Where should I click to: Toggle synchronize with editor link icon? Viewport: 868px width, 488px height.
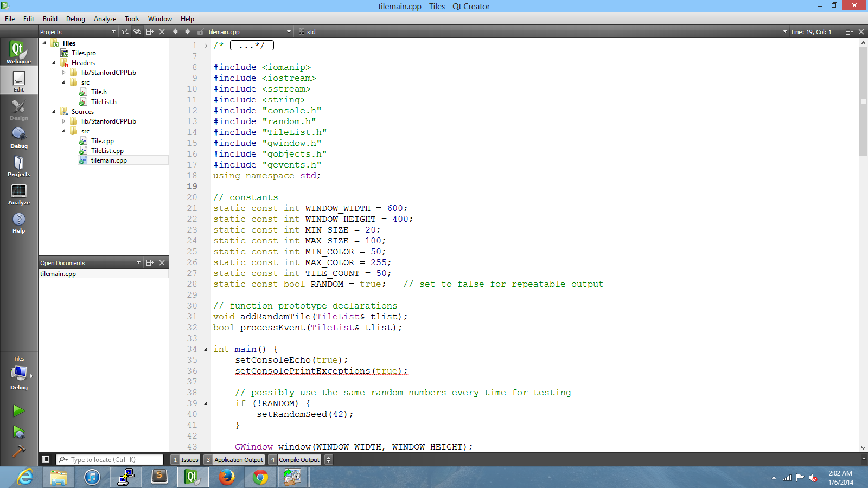coord(137,32)
